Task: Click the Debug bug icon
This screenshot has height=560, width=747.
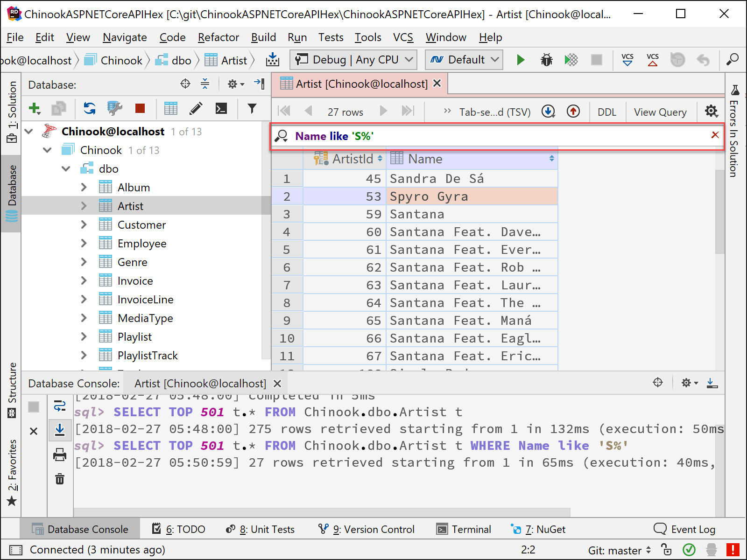Action: [x=546, y=60]
